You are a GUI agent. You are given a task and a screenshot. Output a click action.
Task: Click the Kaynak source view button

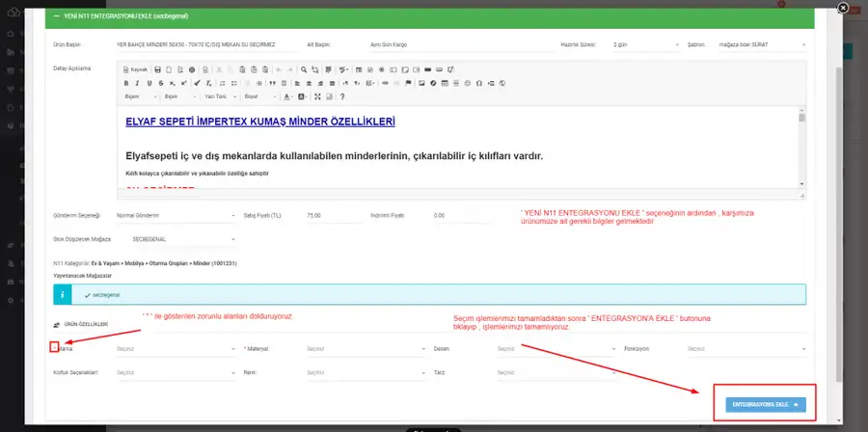(x=135, y=69)
